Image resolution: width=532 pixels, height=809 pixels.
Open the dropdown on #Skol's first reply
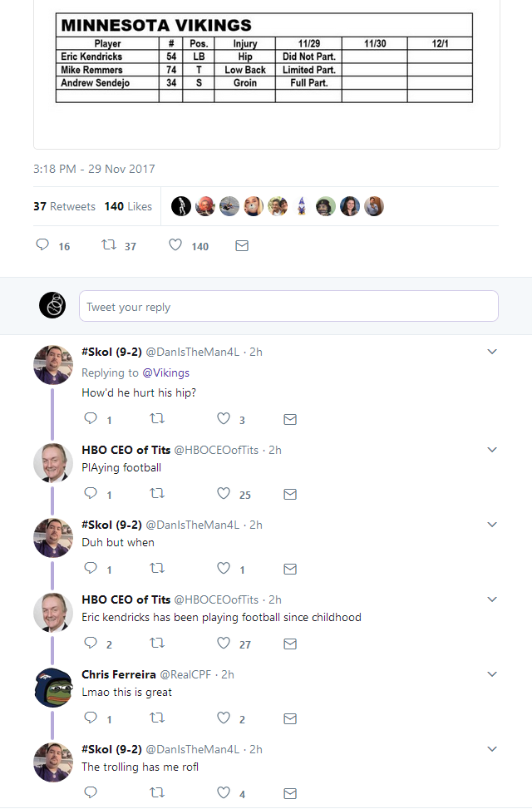[x=491, y=351]
